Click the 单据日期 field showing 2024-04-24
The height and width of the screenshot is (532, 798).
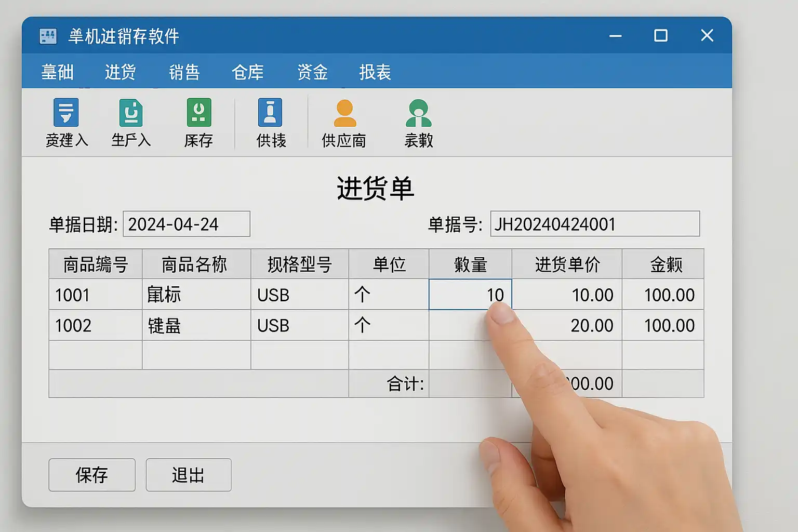[x=187, y=224]
